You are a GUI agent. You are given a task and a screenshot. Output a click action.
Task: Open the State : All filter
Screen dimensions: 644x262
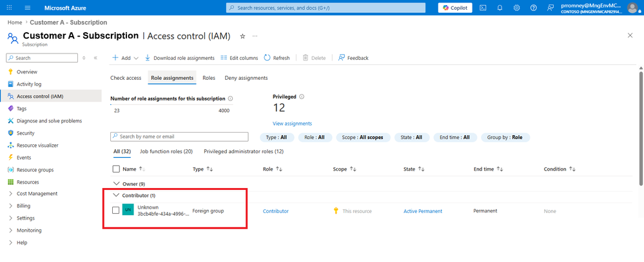411,137
